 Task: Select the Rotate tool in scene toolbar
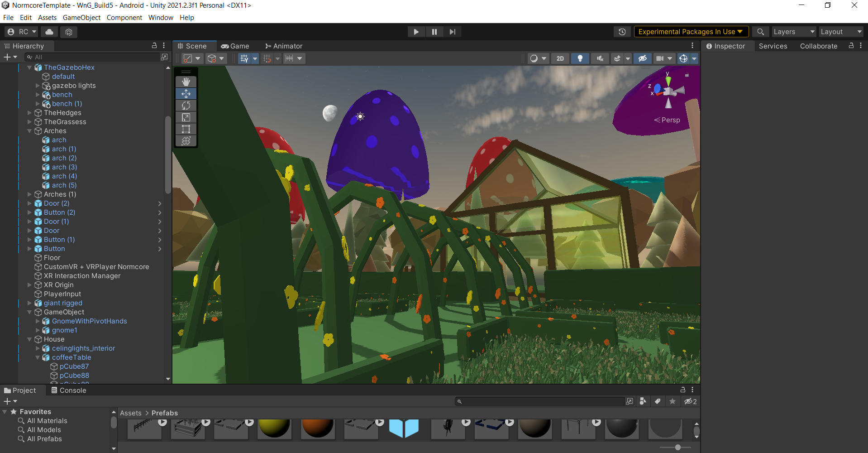point(186,106)
